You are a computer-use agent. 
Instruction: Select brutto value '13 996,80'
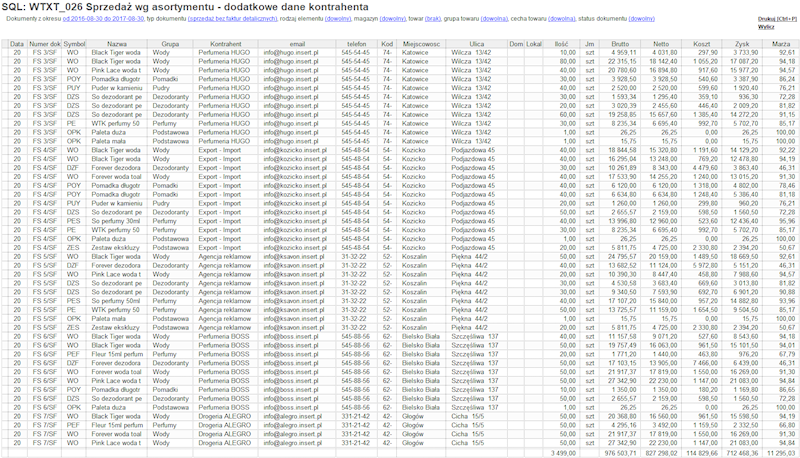point(622,221)
